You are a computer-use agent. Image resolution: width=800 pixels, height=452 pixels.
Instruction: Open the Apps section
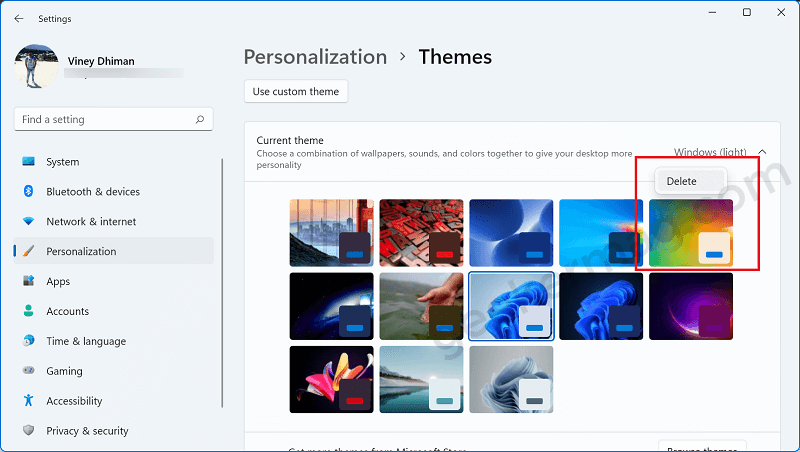coord(113,281)
